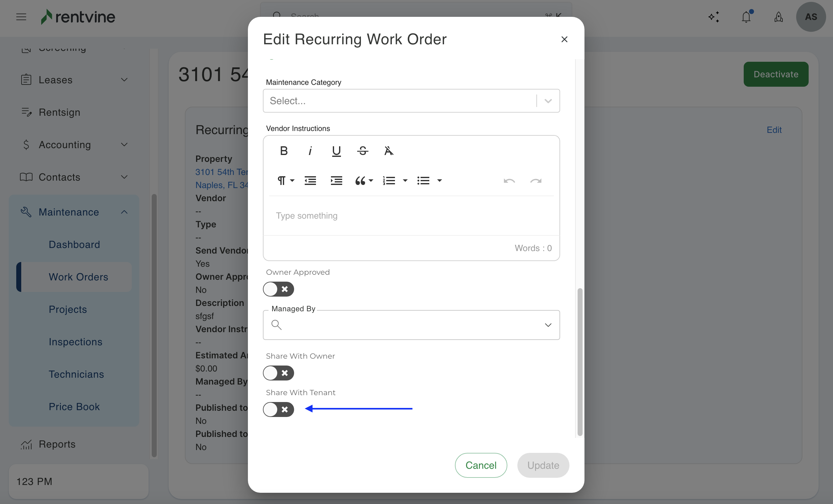
Task: Apply italic formatting in editor toolbar
Action: coord(310,151)
